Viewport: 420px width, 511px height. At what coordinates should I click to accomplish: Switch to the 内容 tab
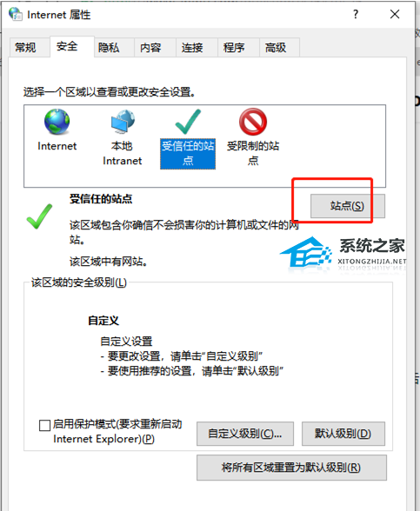click(x=150, y=48)
